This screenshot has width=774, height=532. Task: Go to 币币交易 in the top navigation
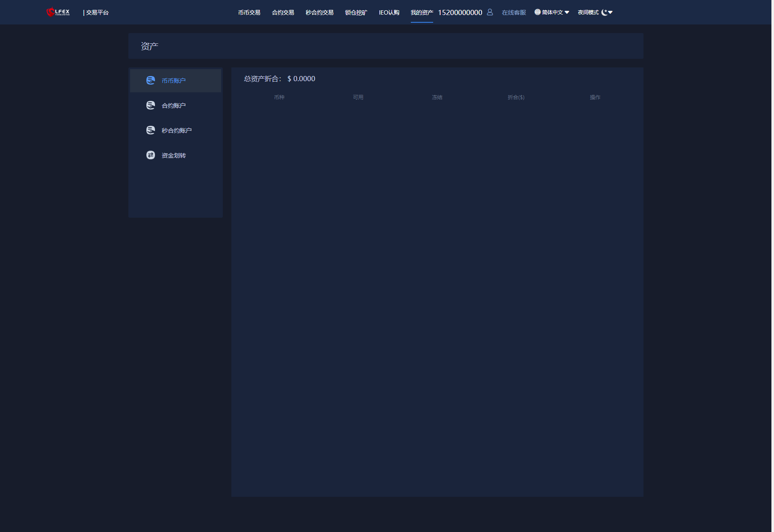[x=249, y=12]
